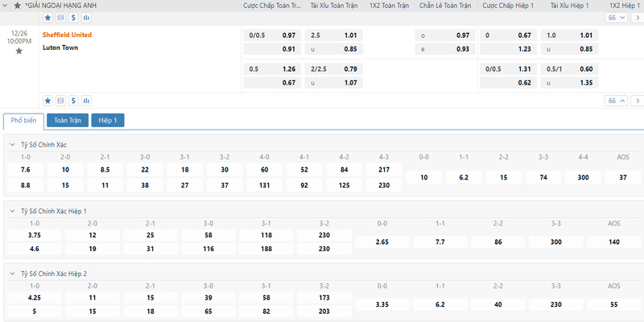Viewport: 644px width, 322px height.
Task: Toggle favorite star under the 12/26 10:00PM time
Action: (x=19, y=51)
